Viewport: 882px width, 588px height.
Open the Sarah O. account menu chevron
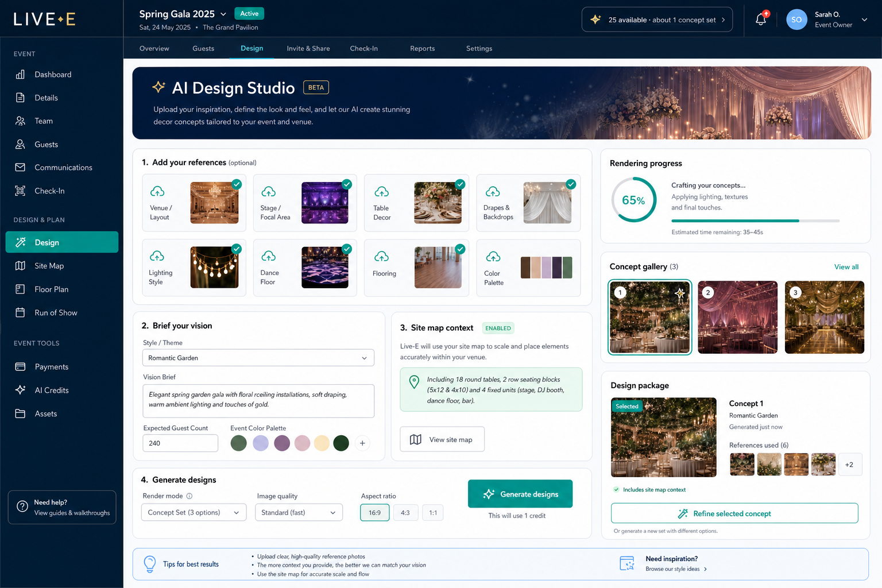tap(864, 20)
